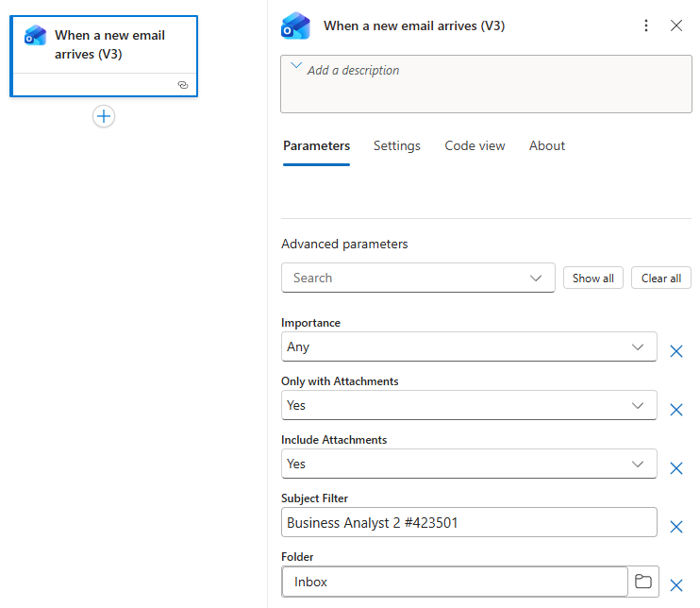700x608 pixels.
Task: Click the Outlook icon in the trigger card
Action: (x=35, y=36)
